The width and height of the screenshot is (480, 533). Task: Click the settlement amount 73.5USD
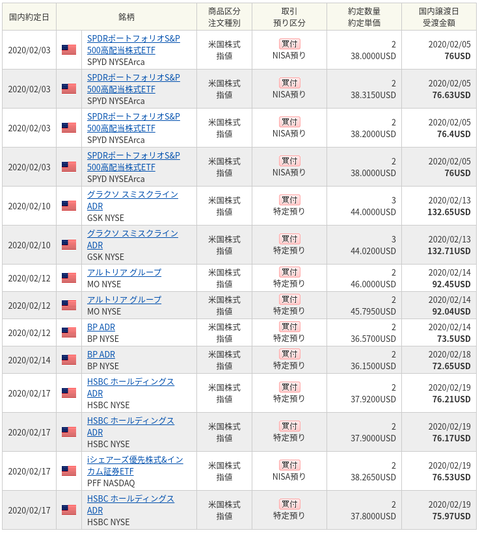pyautogui.click(x=454, y=339)
